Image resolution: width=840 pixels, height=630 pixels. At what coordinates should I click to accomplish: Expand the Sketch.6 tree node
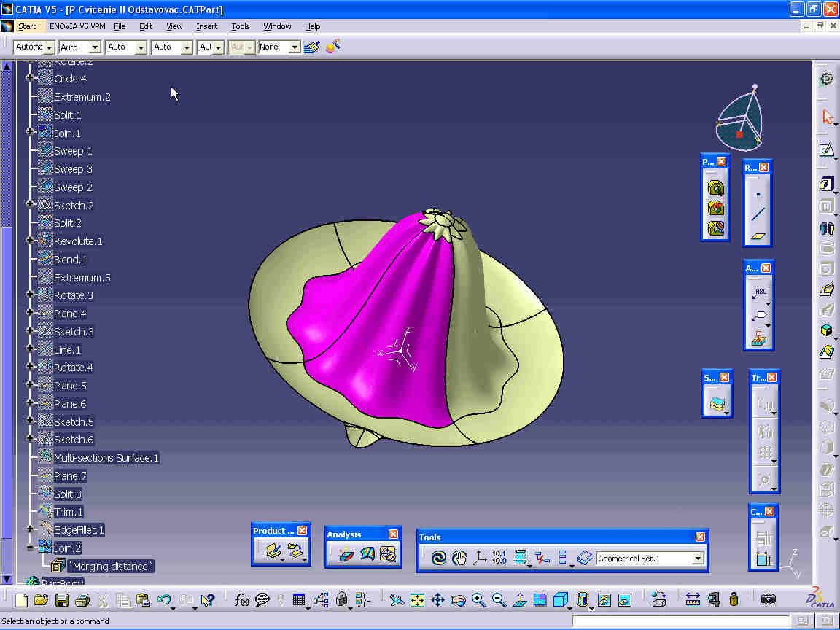tap(30, 439)
